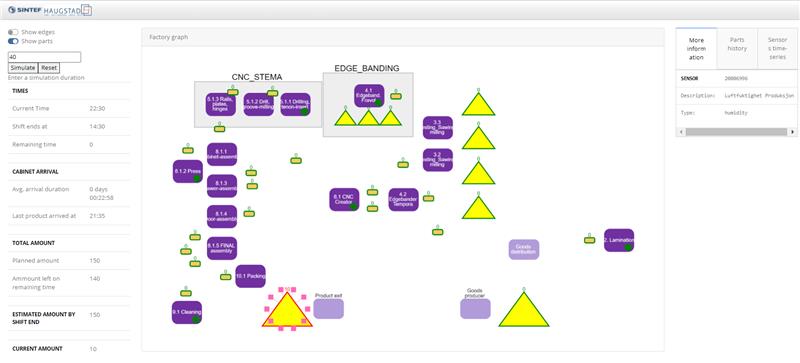Click the CURRENT AMOUNT label
The width and height of the screenshot is (800, 363).
37,349
